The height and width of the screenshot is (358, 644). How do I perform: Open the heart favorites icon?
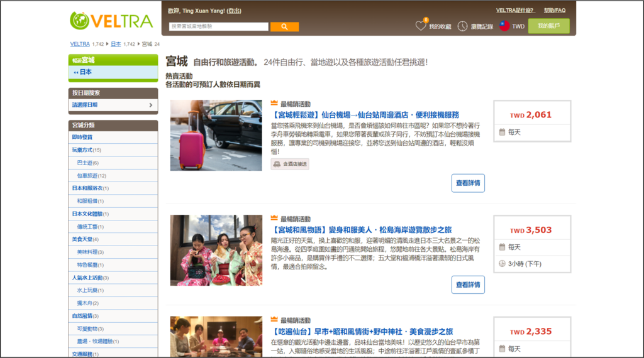[x=421, y=26]
